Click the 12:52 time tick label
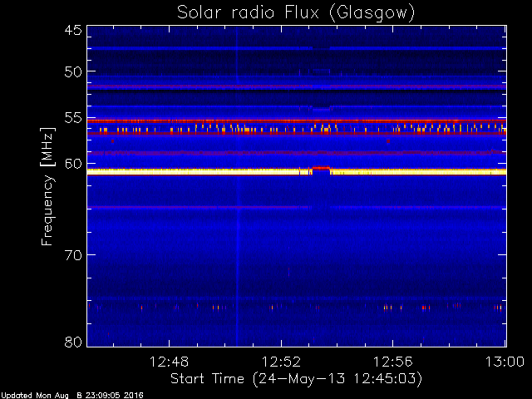Screen dimensions: 532x399 coord(281,362)
